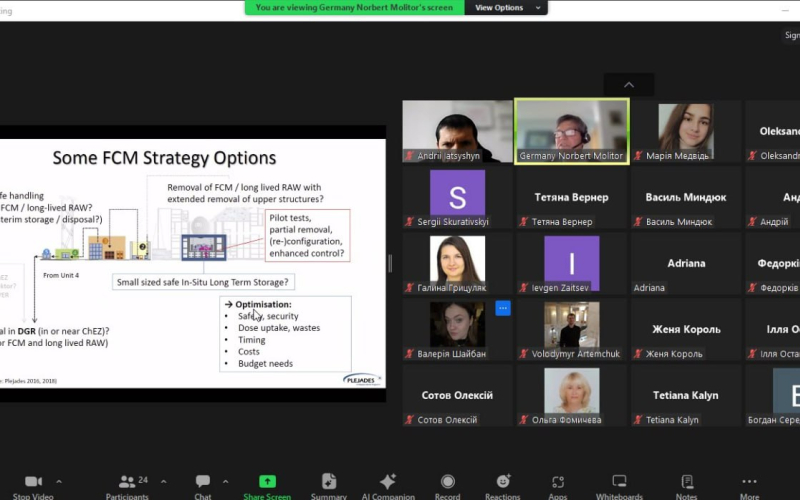Screen dimensions: 800x500
Task: Expand the Stop Video options caret
Action: tap(59, 481)
